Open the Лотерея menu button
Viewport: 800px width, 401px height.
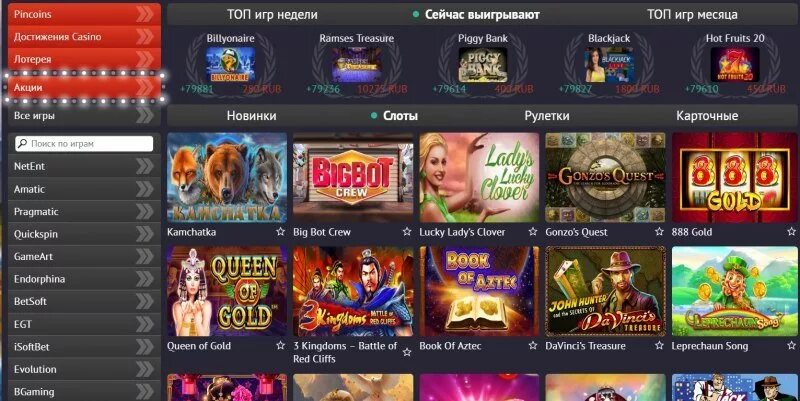click(x=85, y=59)
